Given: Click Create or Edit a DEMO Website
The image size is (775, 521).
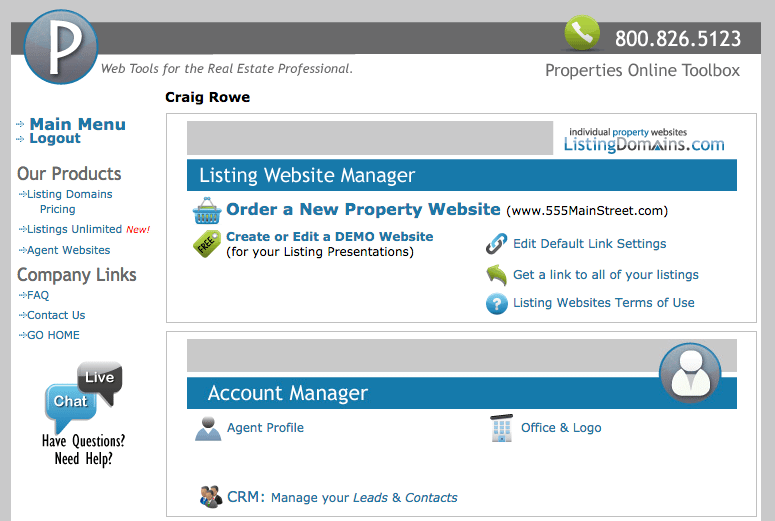Looking at the screenshot, I should click(329, 236).
